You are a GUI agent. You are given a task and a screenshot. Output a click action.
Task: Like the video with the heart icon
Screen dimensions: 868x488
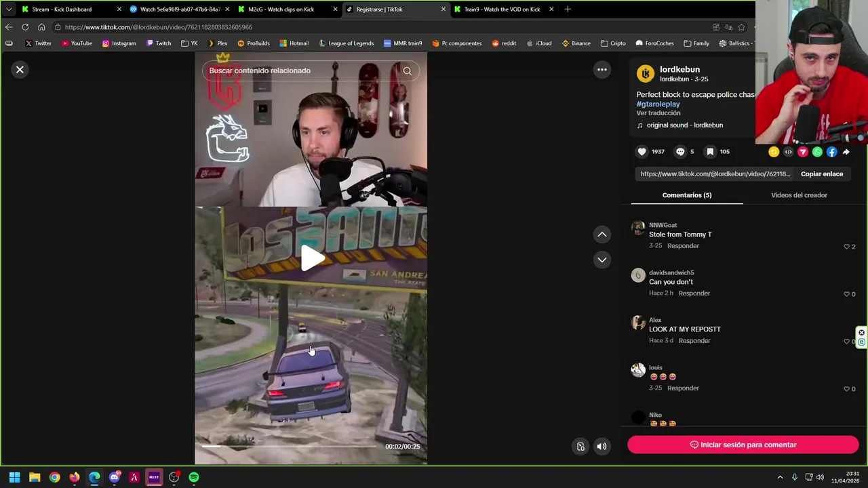point(642,152)
